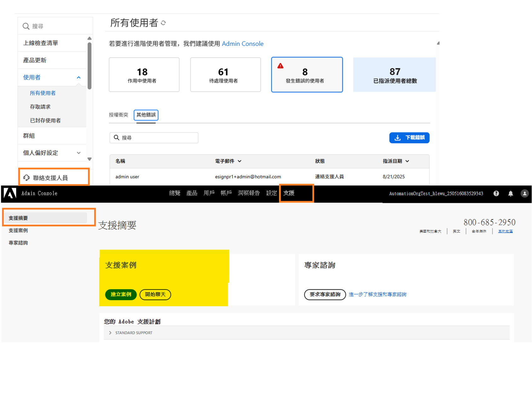Screen dimensions: 532x408
Task: Refresh the 所有使用者 list with the refresh icon
Action: (x=163, y=23)
